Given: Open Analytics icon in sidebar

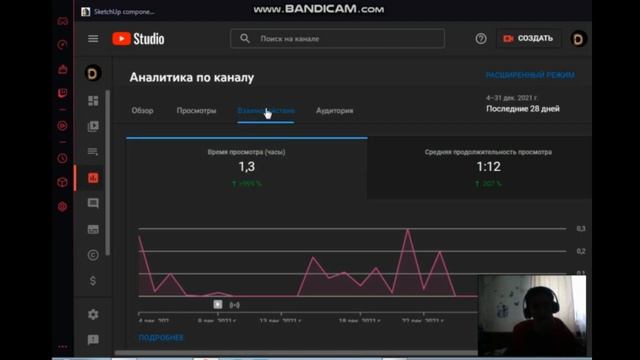Looking at the screenshot, I should click(93, 178).
